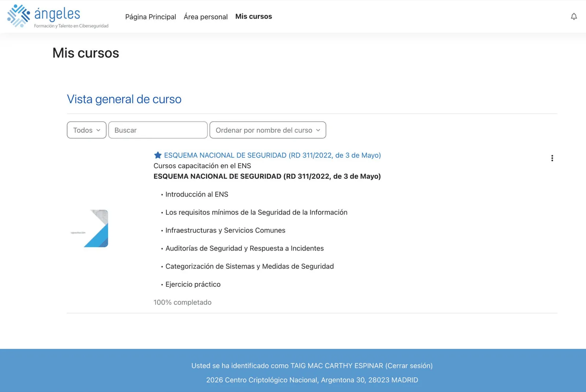The width and height of the screenshot is (586, 392).
Task: Open Área personal
Action: [205, 16]
